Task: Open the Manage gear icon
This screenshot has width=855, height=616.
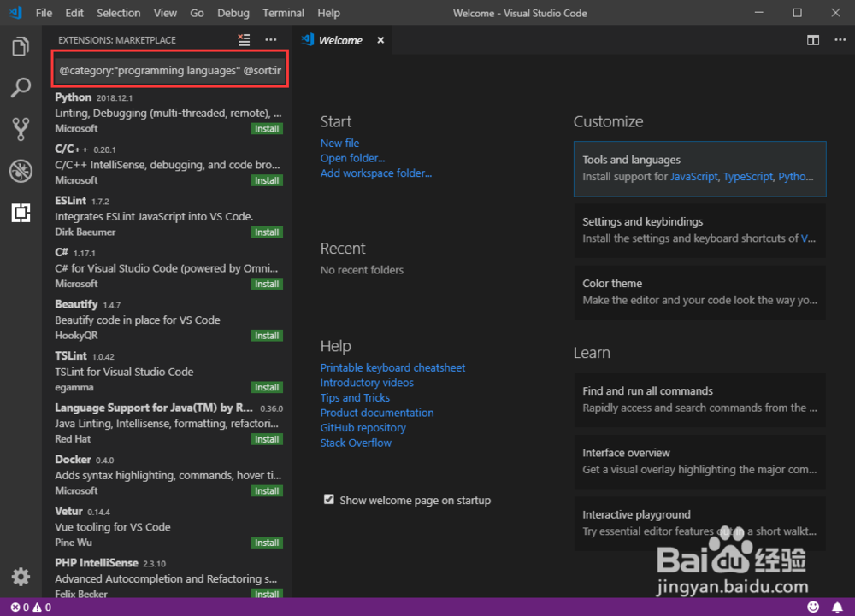Action: pyautogui.click(x=21, y=576)
